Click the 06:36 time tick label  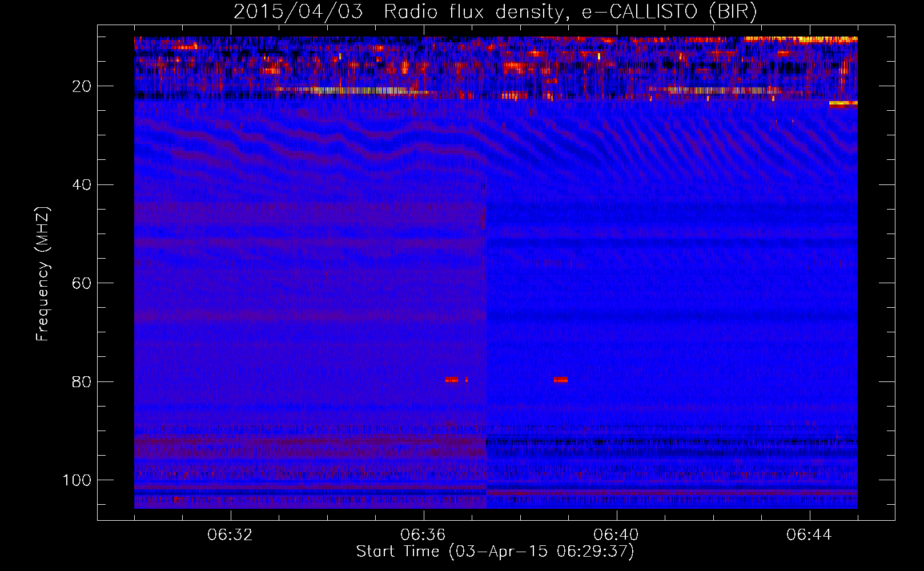click(423, 535)
